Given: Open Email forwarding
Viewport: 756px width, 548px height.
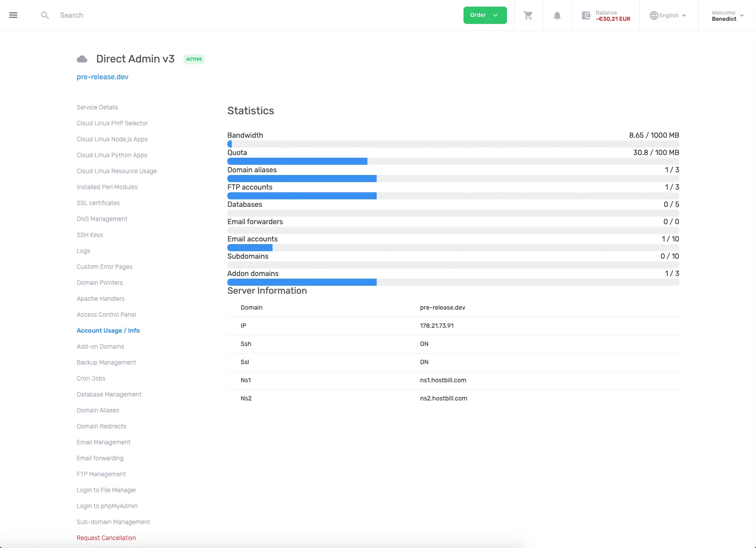Looking at the screenshot, I should click(100, 458).
